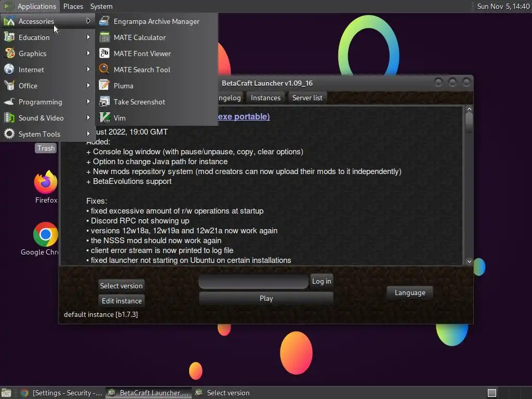Open the Language button
The width and height of the screenshot is (532, 399).
pos(410,293)
